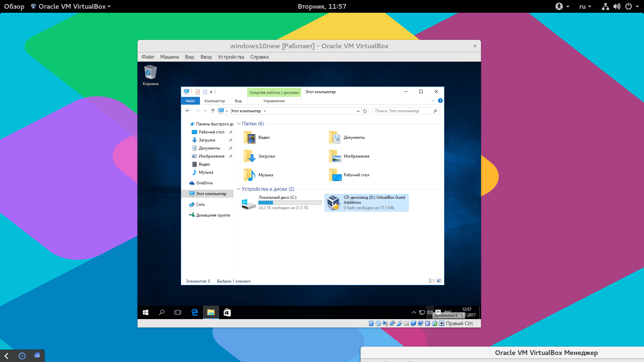The image size is (644, 362).
Task: Open the VirtualBox Устройства menu
Action: [231, 57]
